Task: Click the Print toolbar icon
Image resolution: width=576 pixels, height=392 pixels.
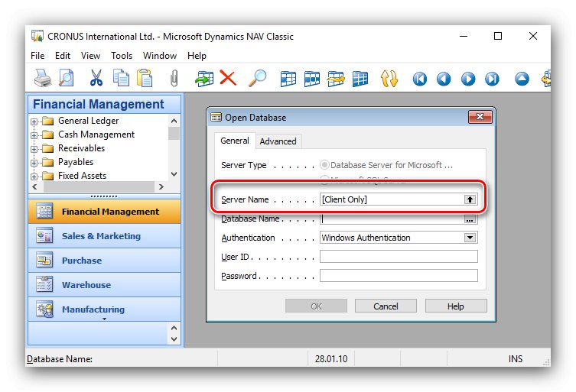Action: point(43,78)
